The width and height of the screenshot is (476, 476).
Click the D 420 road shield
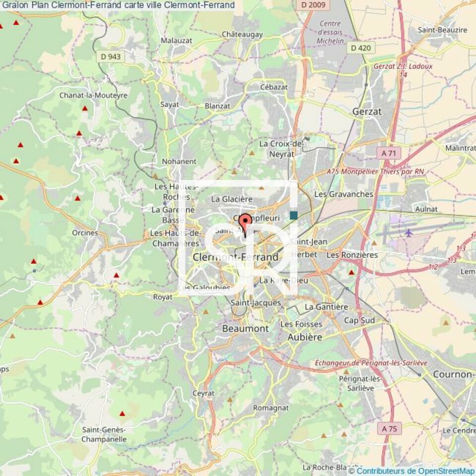[x=360, y=48]
